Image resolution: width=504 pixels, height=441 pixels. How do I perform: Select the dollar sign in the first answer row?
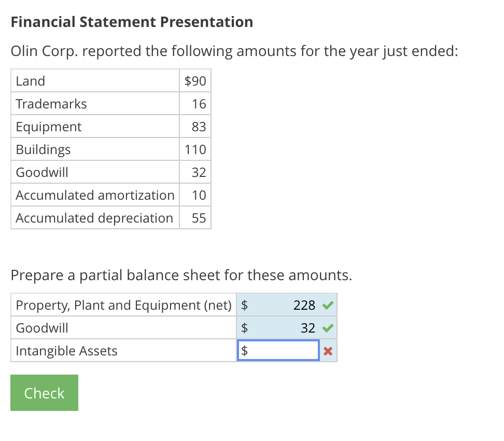pyautogui.click(x=244, y=305)
